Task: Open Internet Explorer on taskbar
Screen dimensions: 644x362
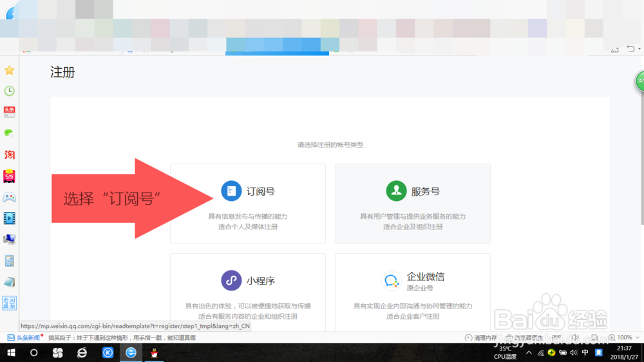Action: tap(82, 353)
